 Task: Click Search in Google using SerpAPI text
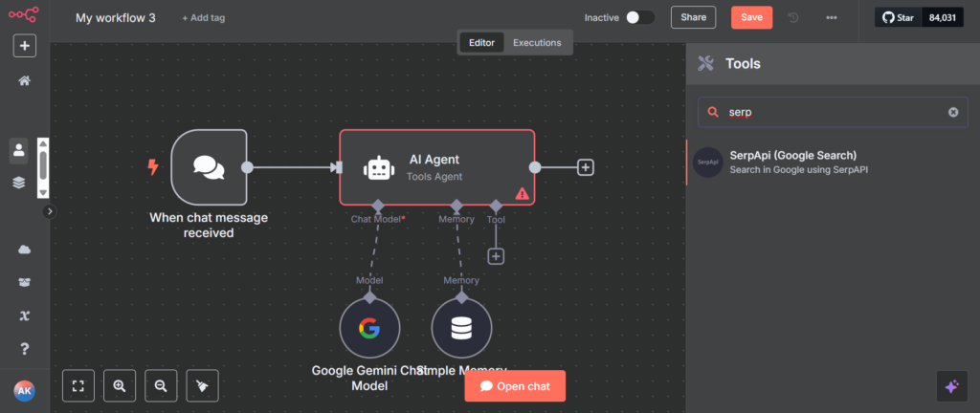[799, 169]
